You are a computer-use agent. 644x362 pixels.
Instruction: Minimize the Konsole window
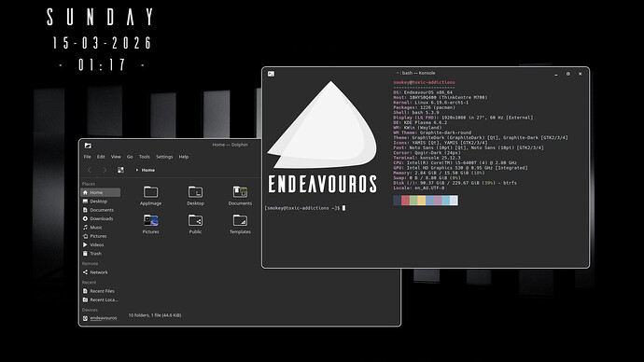[556, 74]
